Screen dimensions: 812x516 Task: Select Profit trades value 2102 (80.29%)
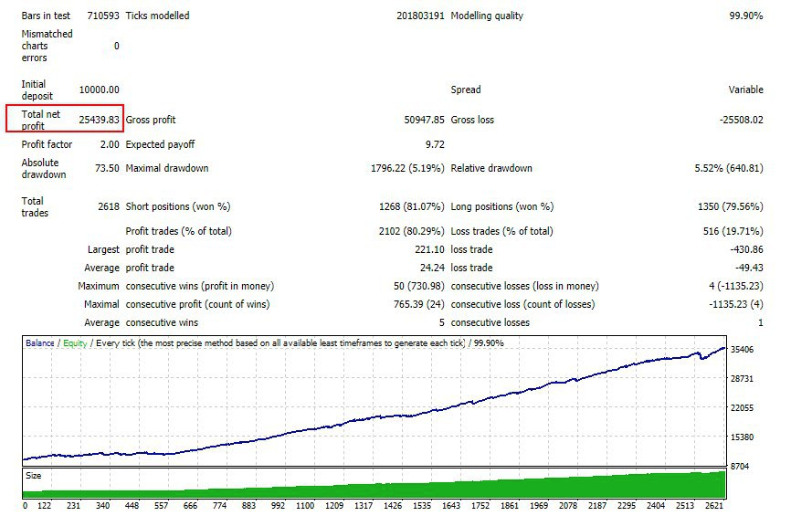[412, 231]
